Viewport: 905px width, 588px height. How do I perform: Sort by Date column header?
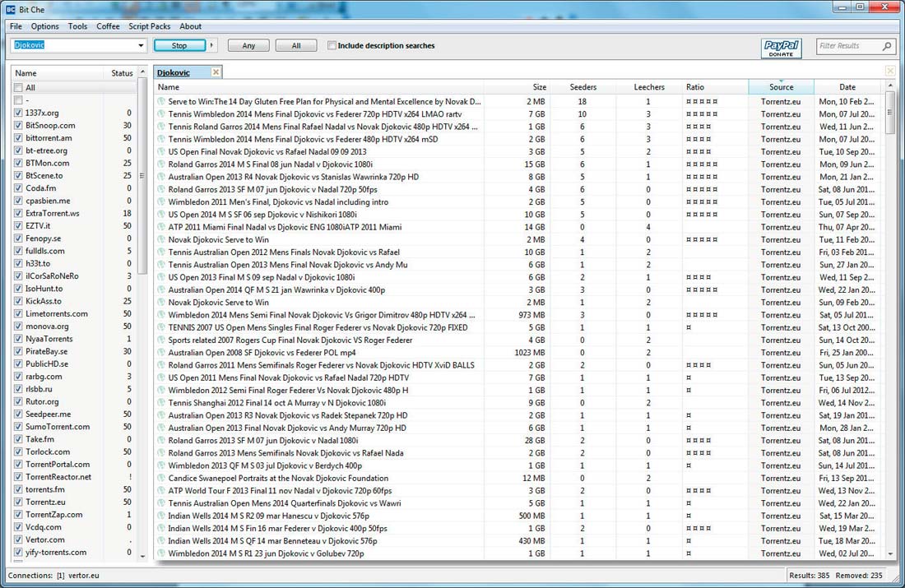848,87
